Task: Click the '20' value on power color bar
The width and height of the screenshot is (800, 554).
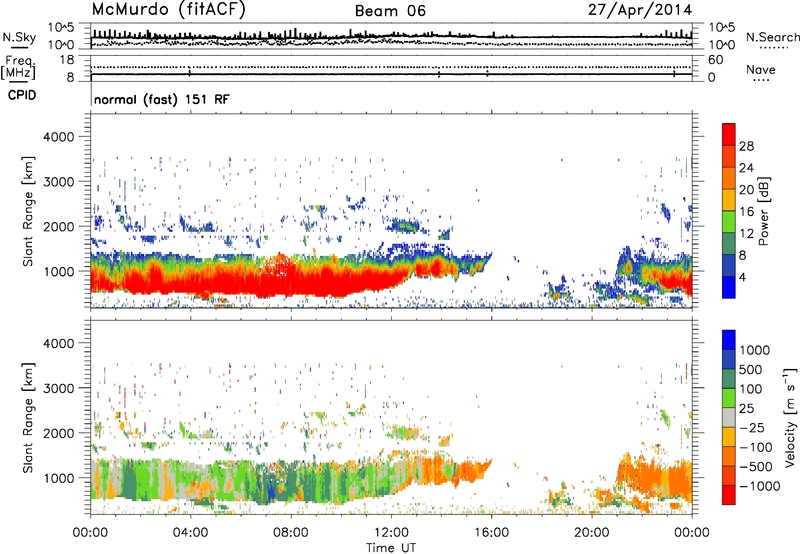Action: pos(746,190)
